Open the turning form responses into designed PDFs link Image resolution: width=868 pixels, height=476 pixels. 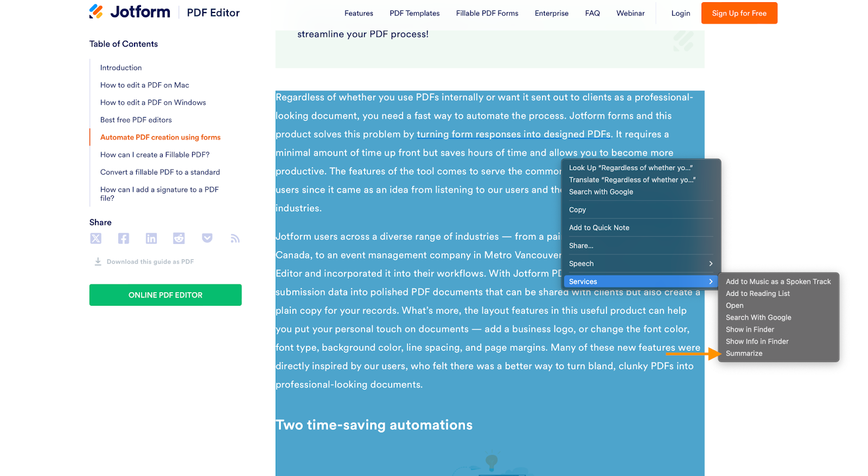pos(514,134)
